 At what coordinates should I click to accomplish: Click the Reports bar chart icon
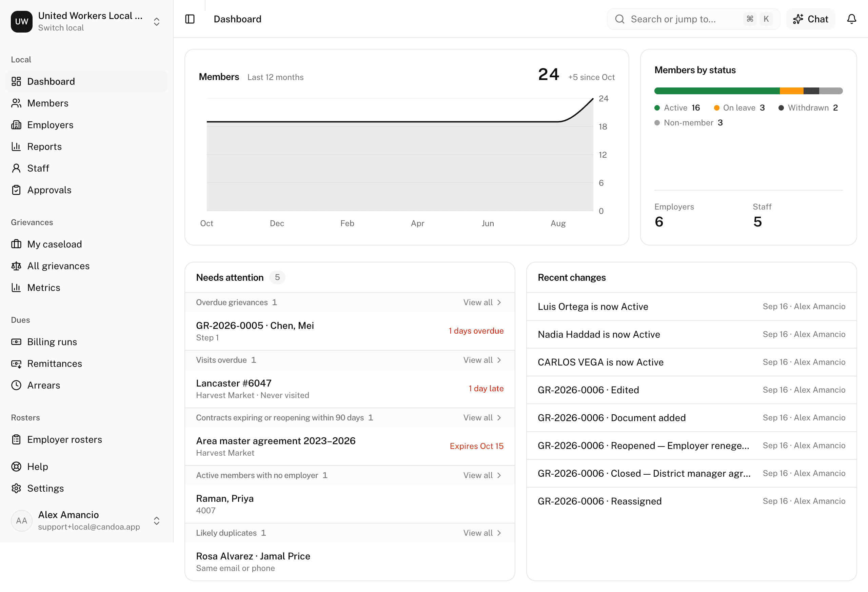coord(16,146)
